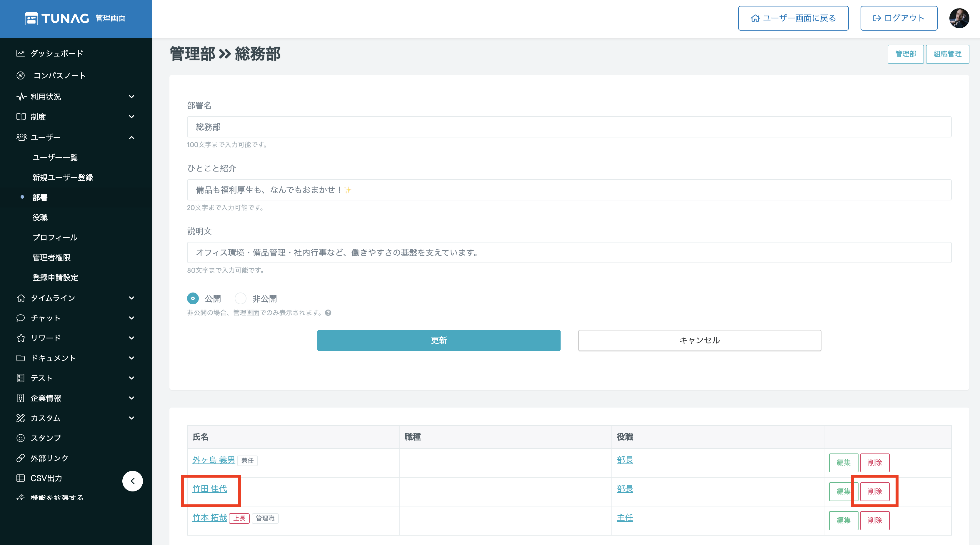Viewport: 980px width, 545px height.
Task: Click the reward star icon
Action: (21, 338)
